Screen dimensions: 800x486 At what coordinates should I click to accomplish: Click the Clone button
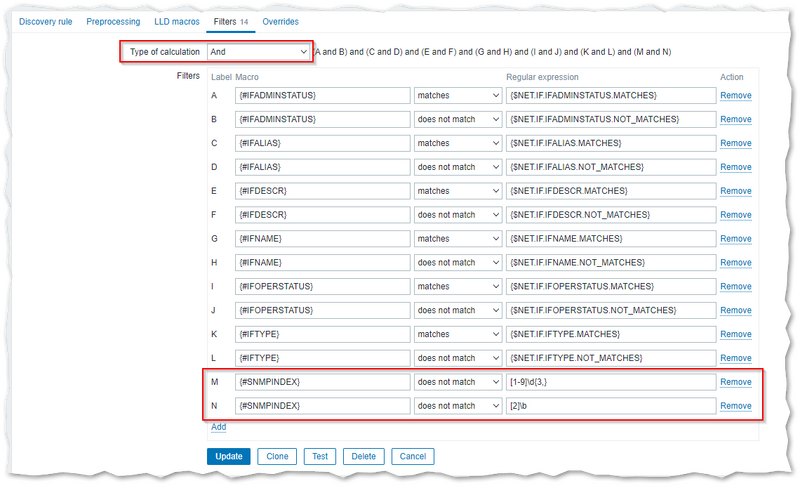pyautogui.click(x=277, y=456)
